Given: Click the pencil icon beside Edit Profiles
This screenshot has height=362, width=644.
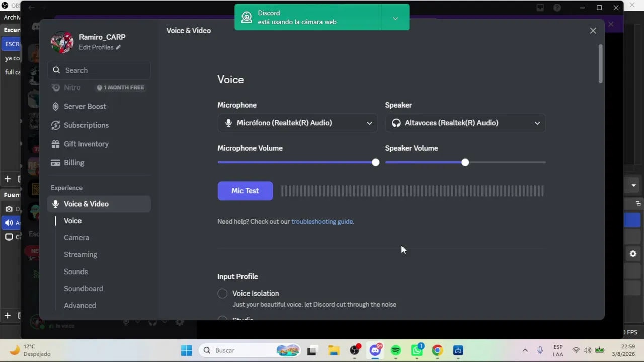Looking at the screenshot, I should 118,47.
